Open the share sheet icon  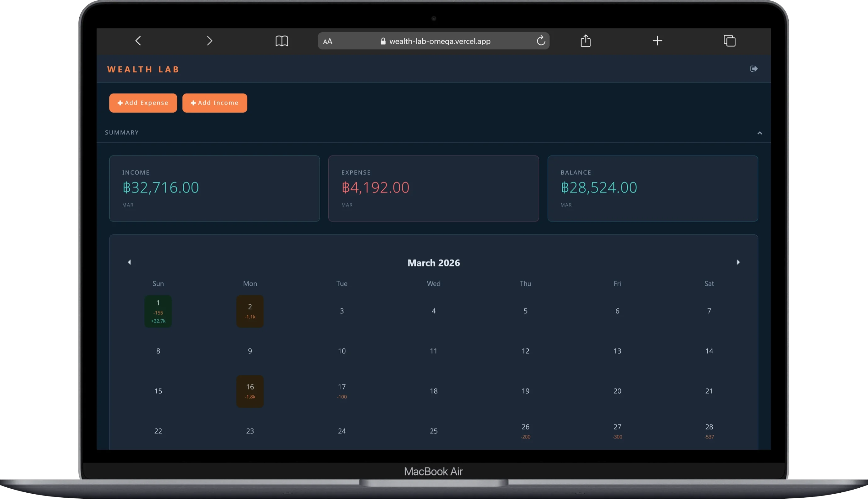click(x=586, y=41)
